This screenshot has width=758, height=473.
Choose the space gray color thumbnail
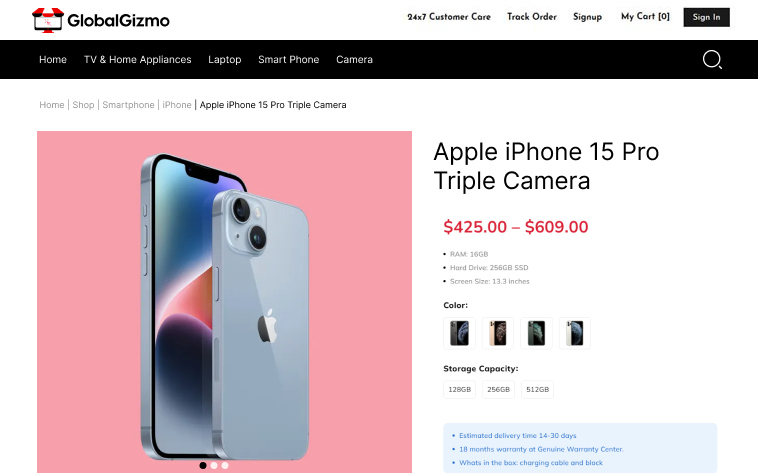coord(459,333)
